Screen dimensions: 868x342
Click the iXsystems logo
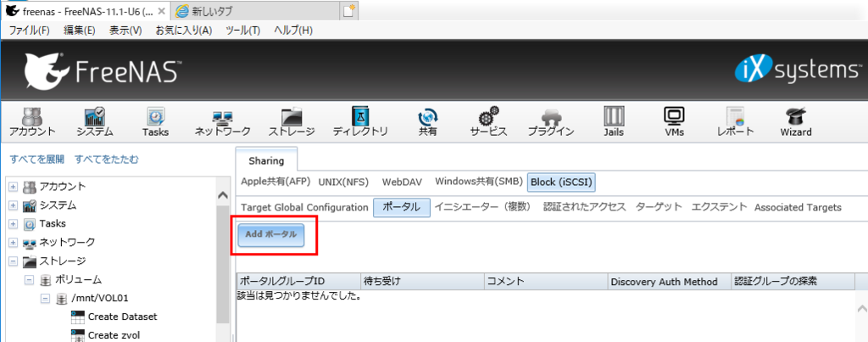(x=798, y=70)
